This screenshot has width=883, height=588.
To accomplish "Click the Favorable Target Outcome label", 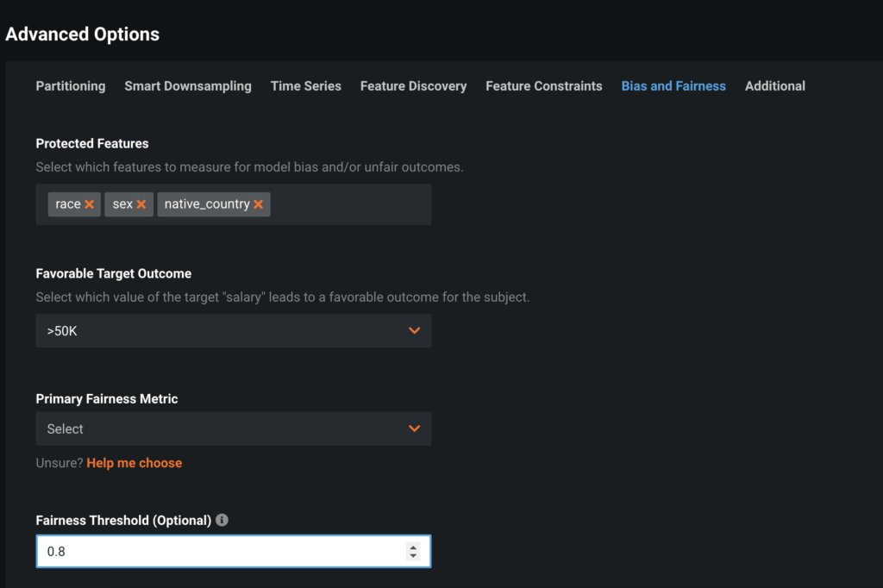I will click(114, 273).
